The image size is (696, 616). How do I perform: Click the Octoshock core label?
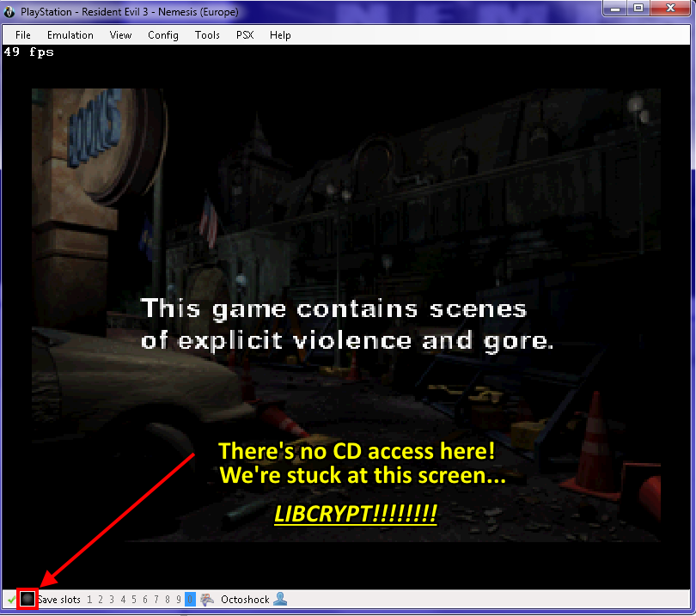click(245, 600)
